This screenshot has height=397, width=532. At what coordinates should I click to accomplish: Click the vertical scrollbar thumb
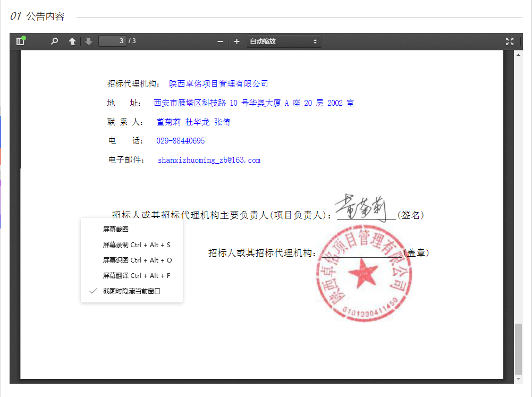[519, 348]
